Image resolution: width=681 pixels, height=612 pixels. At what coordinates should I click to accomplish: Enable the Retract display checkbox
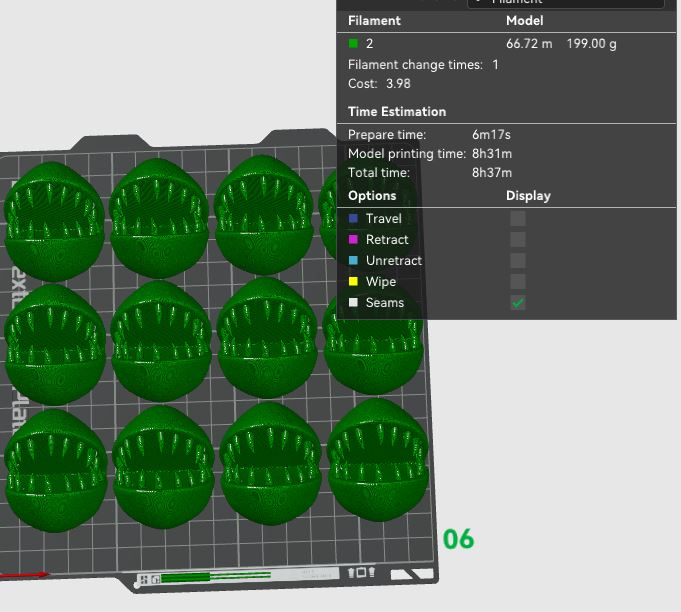pos(518,239)
